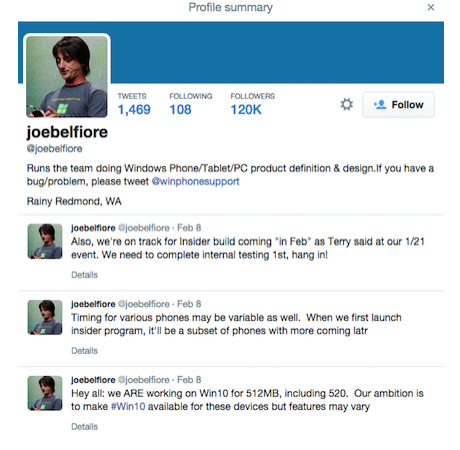Screen dimensions: 460x450
Task: Open the gear settings icon
Action: (x=346, y=104)
